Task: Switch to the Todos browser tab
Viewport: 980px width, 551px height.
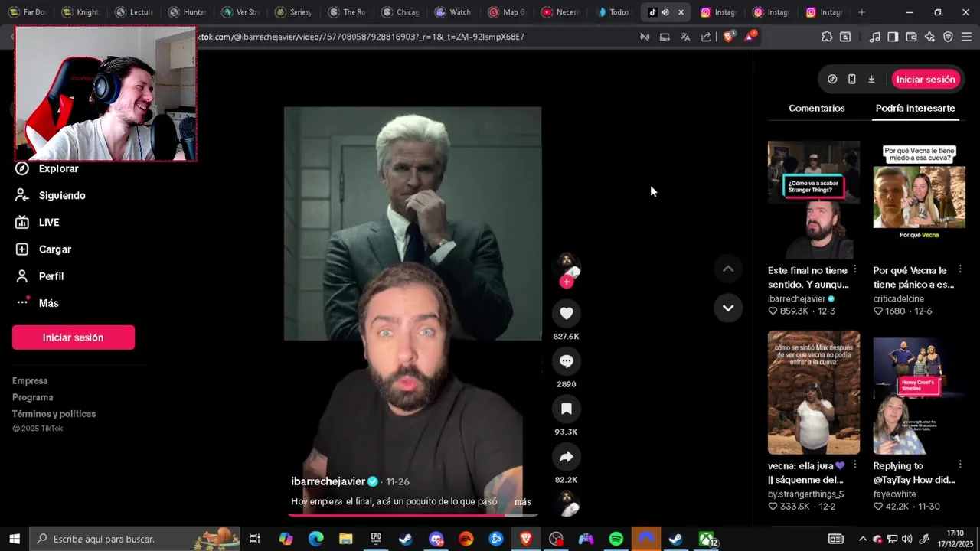Action: [x=614, y=12]
